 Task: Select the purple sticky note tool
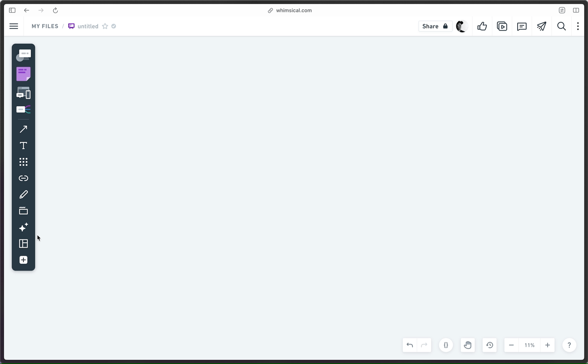coord(23,74)
